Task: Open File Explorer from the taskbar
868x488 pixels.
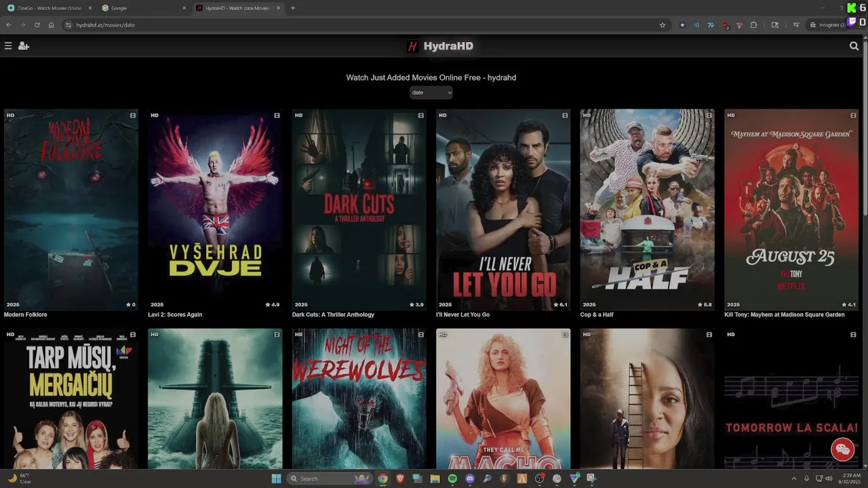Action: point(435,479)
